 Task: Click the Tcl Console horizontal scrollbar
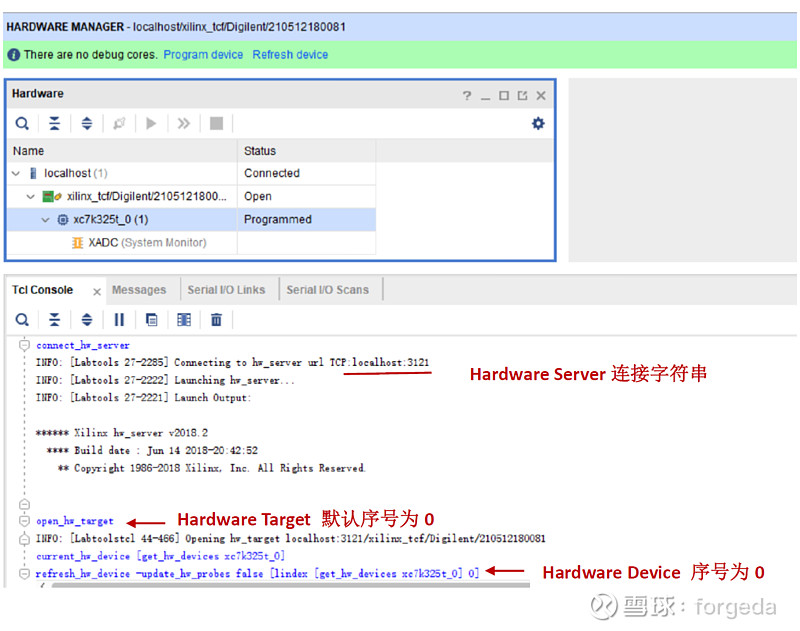[x=290, y=585]
